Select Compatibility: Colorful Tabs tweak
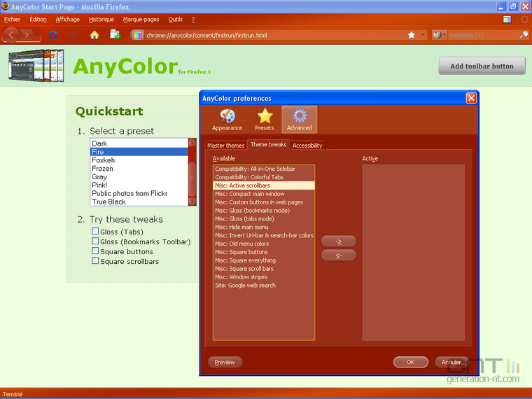This screenshot has width=532, height=399. (x=264, y=177)
